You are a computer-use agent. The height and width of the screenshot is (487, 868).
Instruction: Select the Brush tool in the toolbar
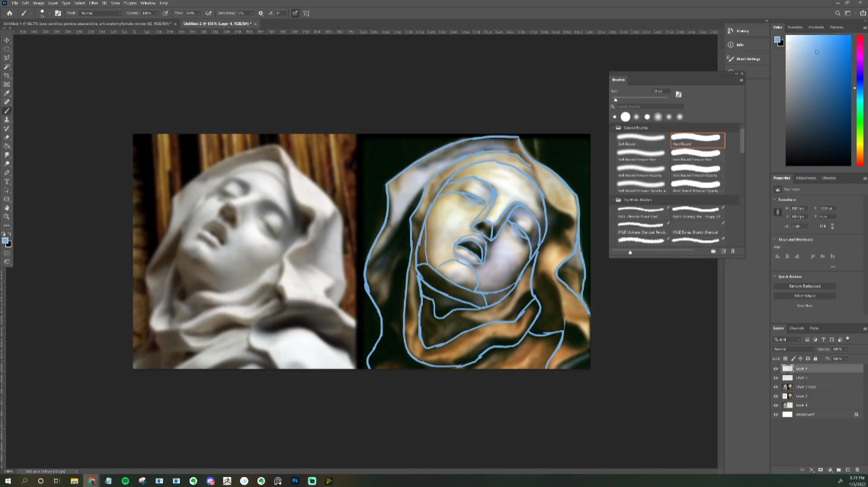point(7,111)
